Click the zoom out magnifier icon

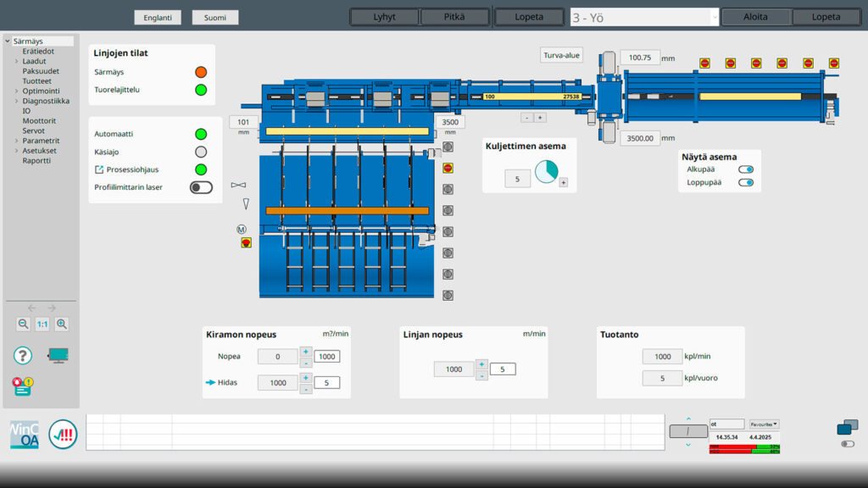[x=23, y=324]
